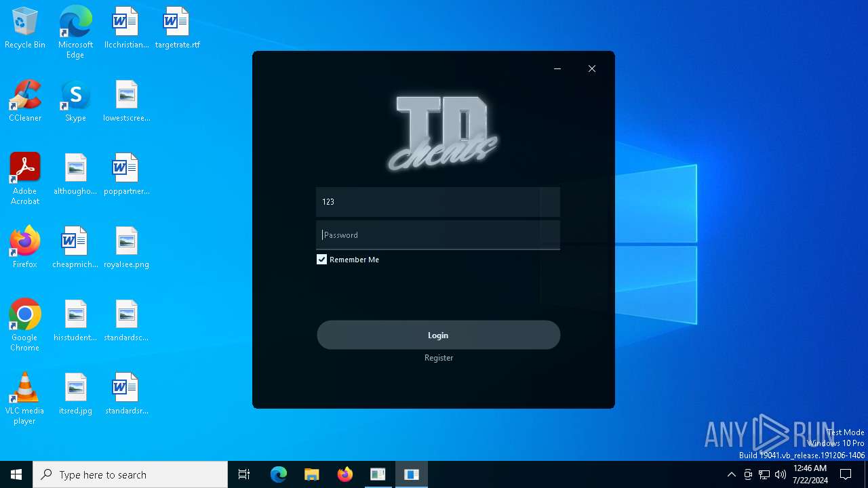
Task: Open the Windows Start menu
Action: (16, 474)
